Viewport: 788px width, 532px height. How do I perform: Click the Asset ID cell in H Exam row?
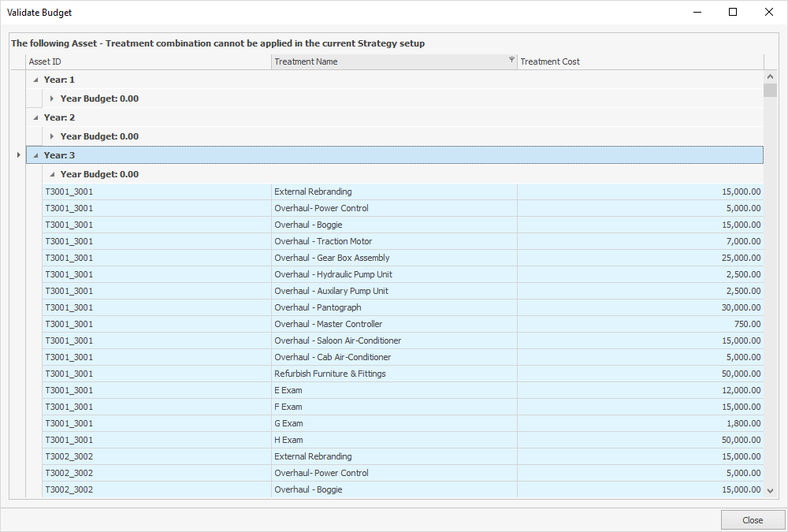coord(157,441)
